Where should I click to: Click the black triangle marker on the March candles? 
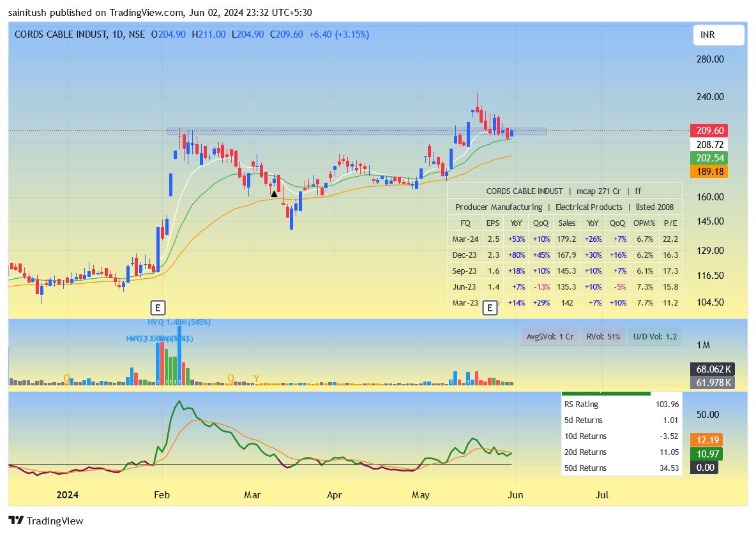274,194
